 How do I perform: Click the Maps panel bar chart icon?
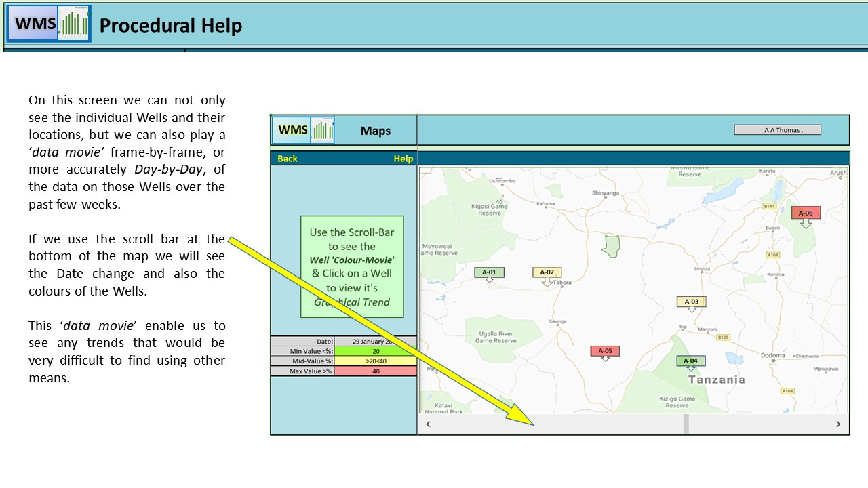322,130
